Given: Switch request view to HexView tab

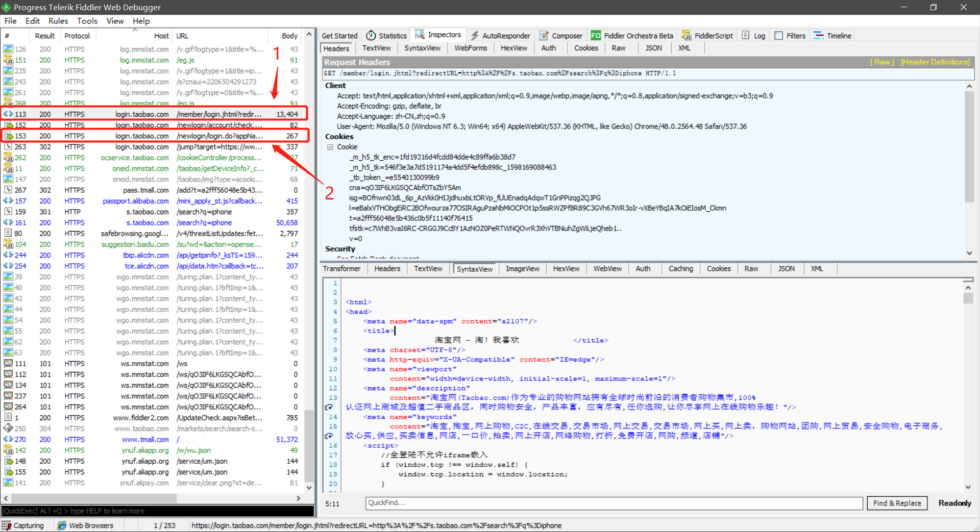Looking at the screenshot, I should 513,48.
